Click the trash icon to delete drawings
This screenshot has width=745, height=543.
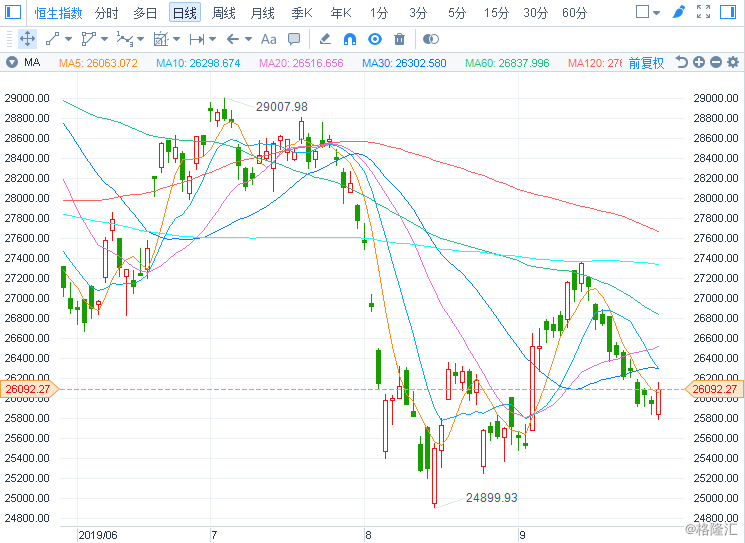tap(400, 39)
